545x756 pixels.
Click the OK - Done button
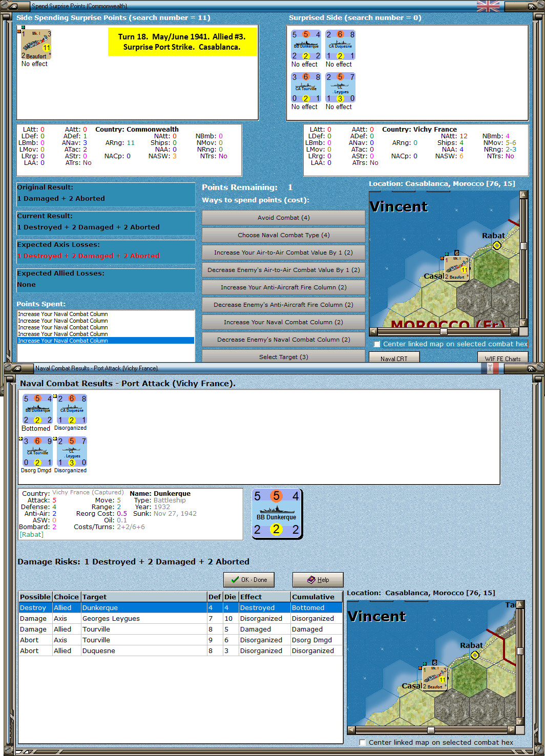pos(249,580)
